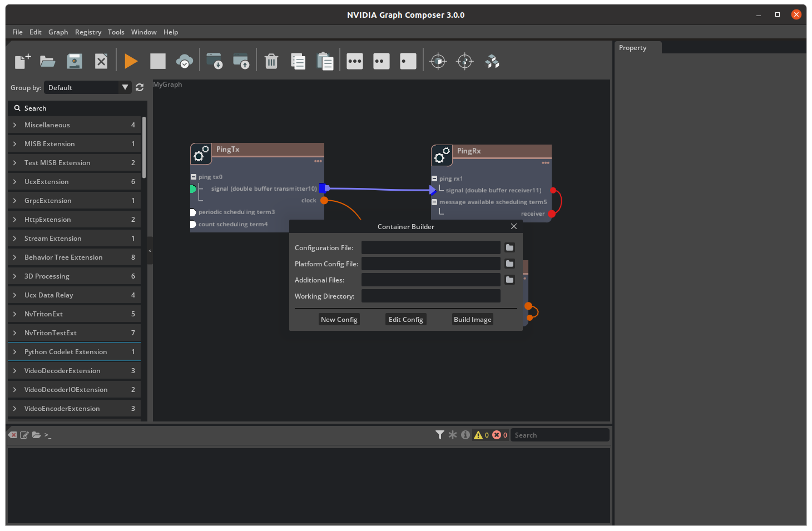812x531 pixels.
Task: Toggle the console asterisk filter
Action: [x=453, y=435]
